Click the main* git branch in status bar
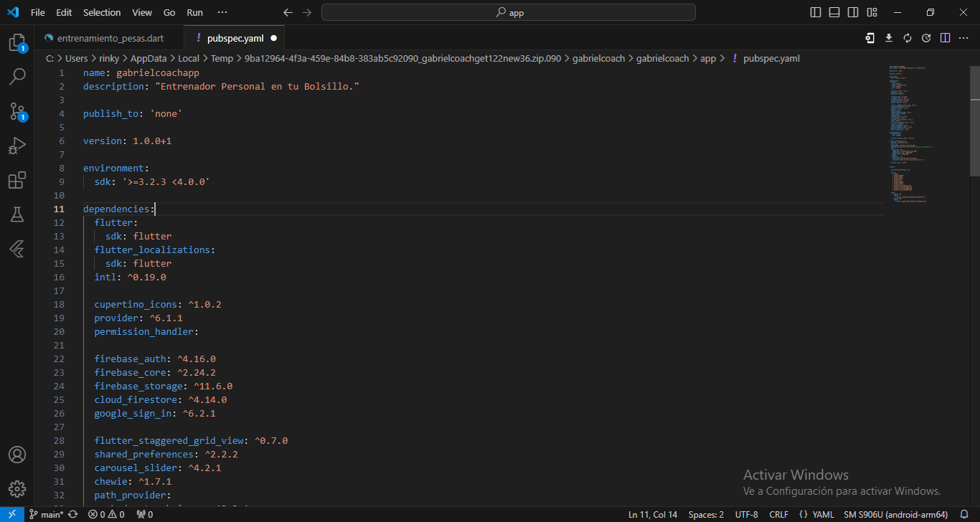This screenshot has height=522, width=980. pyautogui.click(x=47, y=514)
